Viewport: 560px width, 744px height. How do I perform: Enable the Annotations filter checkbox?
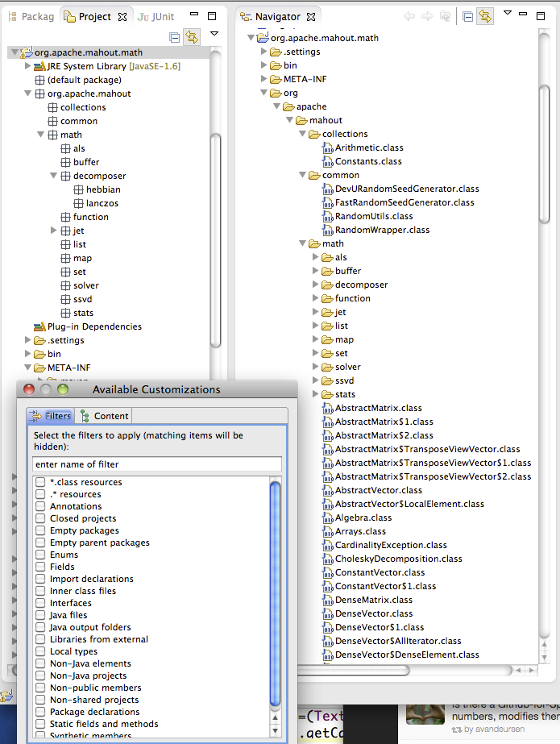coord(41,506)
